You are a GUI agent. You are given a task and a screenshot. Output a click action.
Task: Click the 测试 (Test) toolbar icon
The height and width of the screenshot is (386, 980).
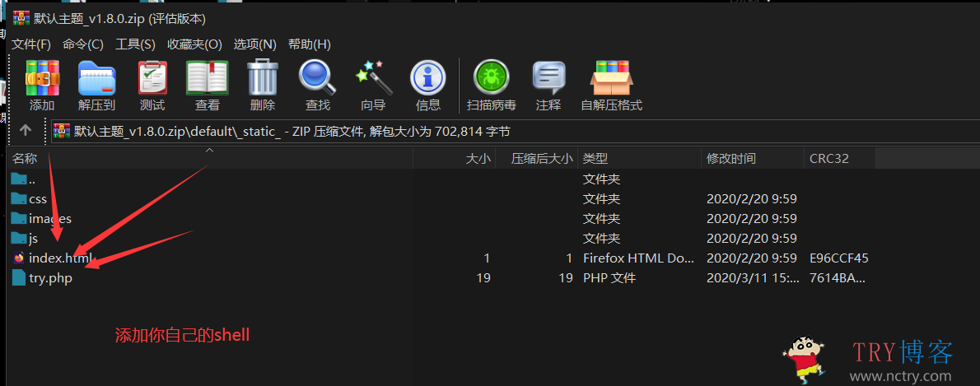coord(152,78)
